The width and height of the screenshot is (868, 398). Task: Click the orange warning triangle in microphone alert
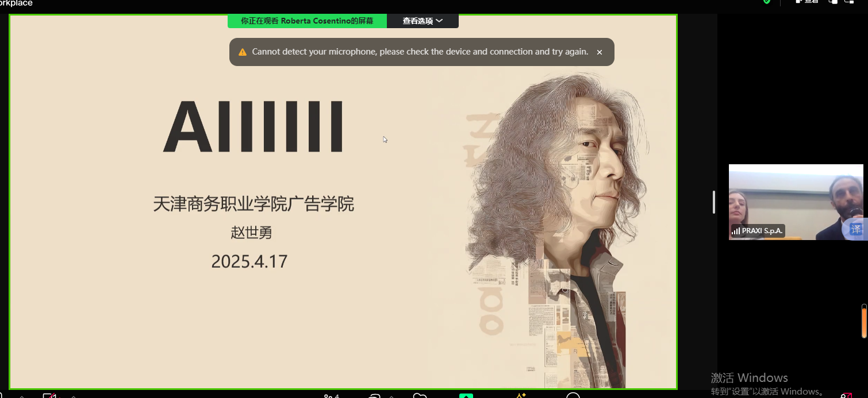(x=243, y=52)
